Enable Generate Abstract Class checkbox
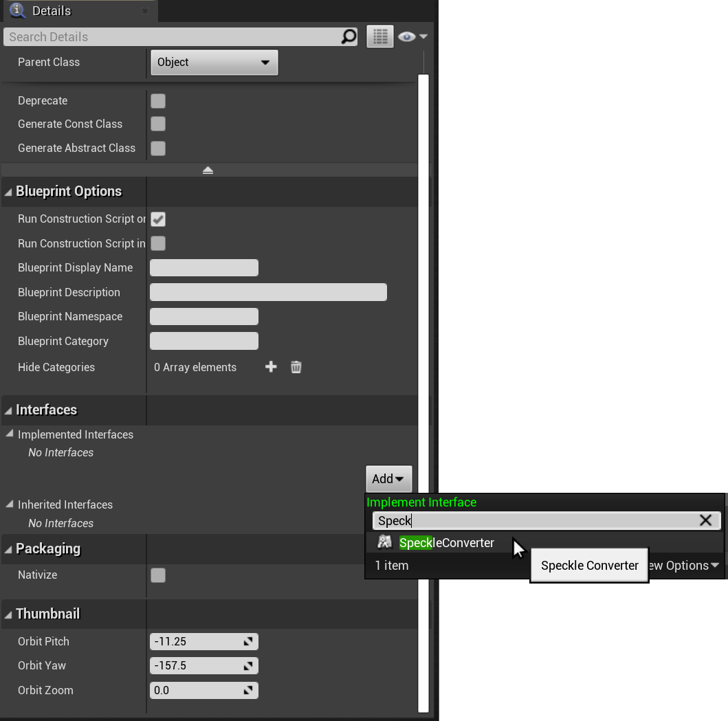The width and height of the screenshot is (728, 721). [x=158, y=148]
